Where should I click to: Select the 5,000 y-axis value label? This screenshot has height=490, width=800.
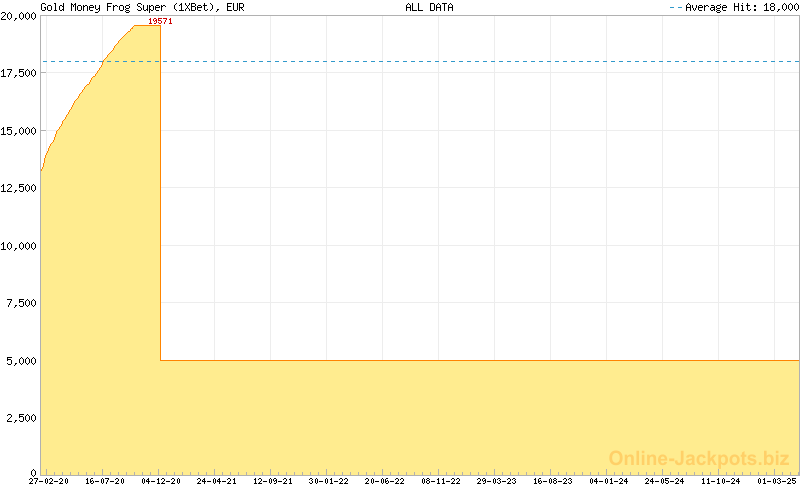pyautogui.click(x=22, y=360)
